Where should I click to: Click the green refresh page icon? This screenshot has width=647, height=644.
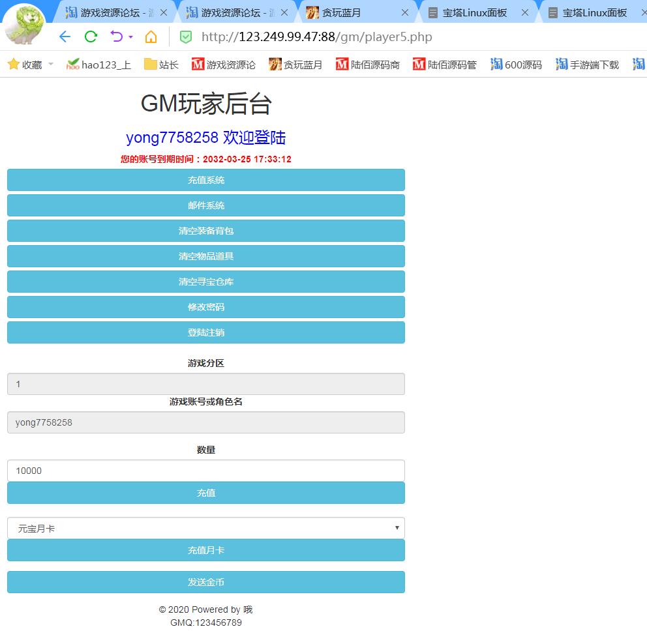tap(91, 37)
